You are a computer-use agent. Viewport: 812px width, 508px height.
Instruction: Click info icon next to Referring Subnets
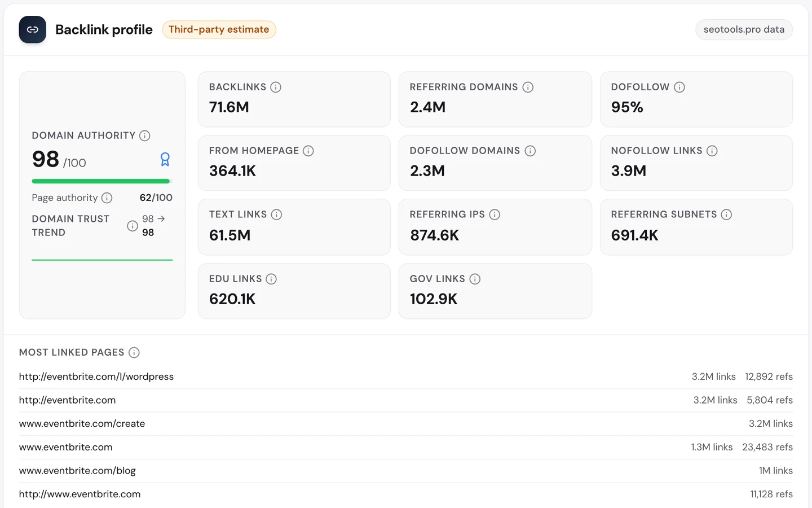coord(726,214)
